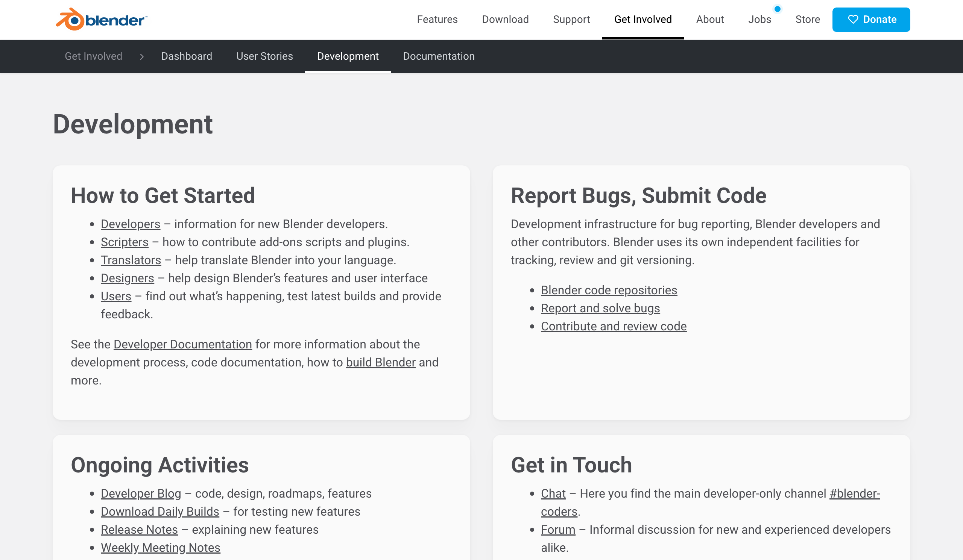Open the Release Notes link
Screen dimensions: 963x560
coord(139,530)
